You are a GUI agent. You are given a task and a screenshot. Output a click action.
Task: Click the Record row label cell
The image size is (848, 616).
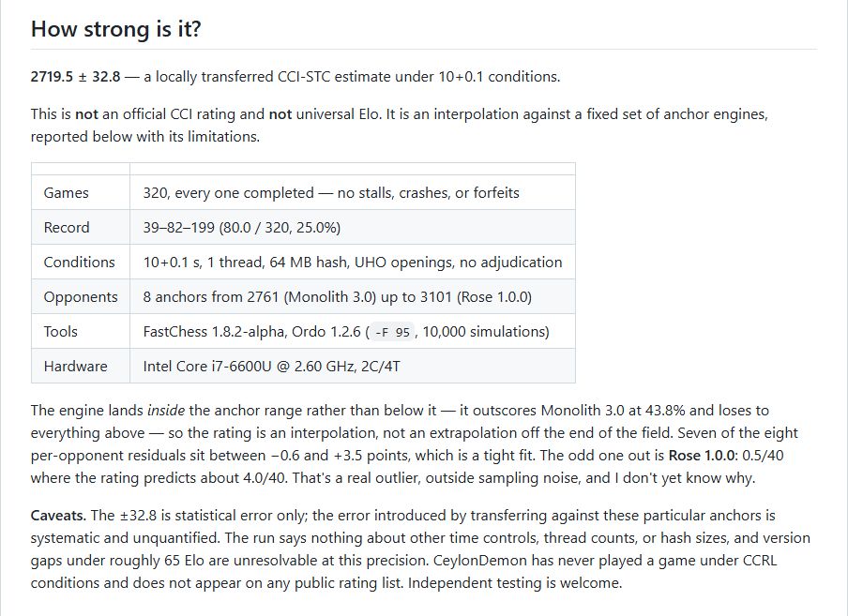[x=81, y=227]
